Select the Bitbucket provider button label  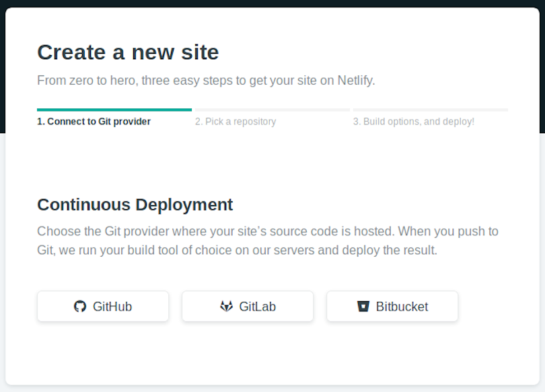[402, 307]
